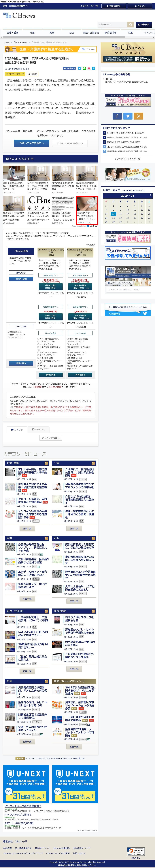Click インタースペース株が急績目前？ ad link
Viewport: 155px width, 868px height.
point(23,806)
